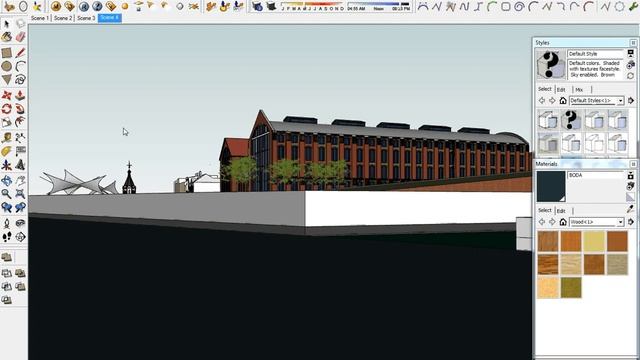Select the highlighted Scene 4 tab
The image size is (640, 360).
109,18
